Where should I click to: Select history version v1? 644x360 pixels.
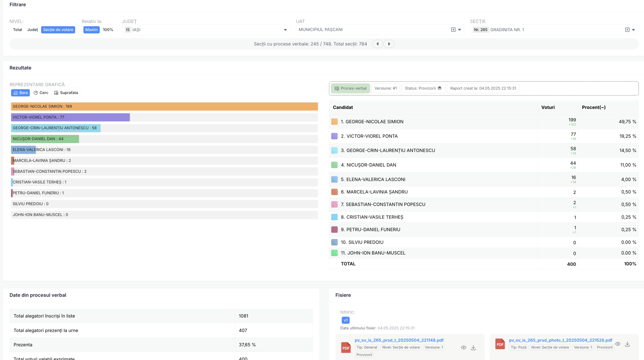345,320
